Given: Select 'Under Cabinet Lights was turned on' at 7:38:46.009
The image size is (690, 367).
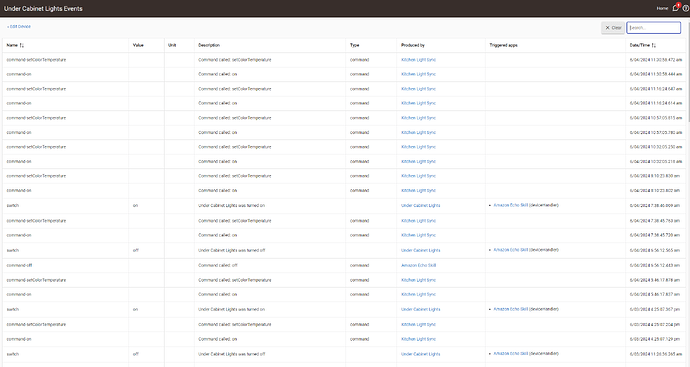Looking at the screenshot, I should (231, 206).
